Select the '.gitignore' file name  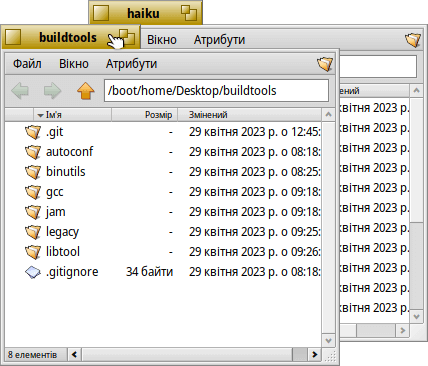click(72, 272)
